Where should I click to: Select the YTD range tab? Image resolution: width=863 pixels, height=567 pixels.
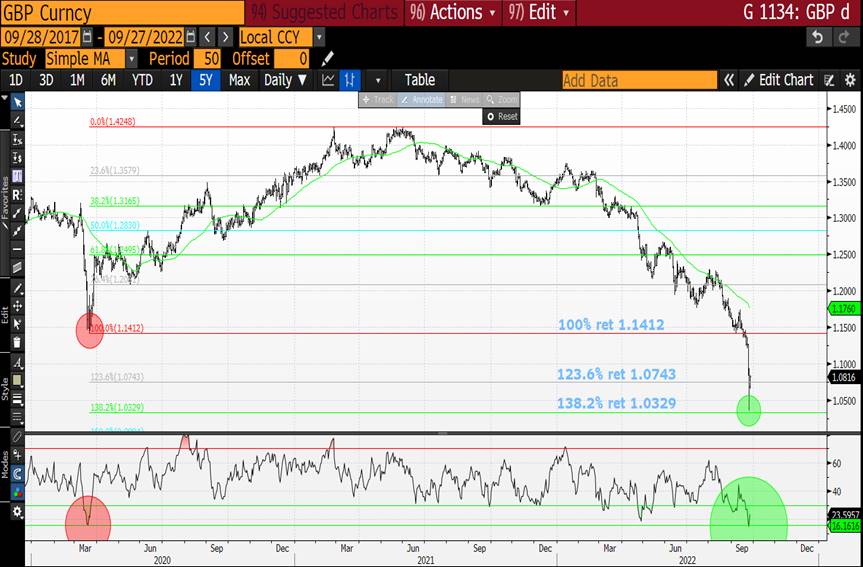pyautogui.click(x=142, y=80)
